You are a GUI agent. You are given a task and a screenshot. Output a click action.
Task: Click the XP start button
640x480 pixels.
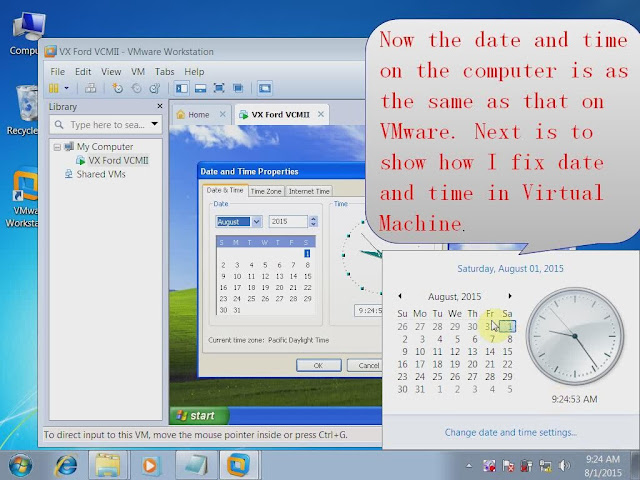click(x=200, y=416)
